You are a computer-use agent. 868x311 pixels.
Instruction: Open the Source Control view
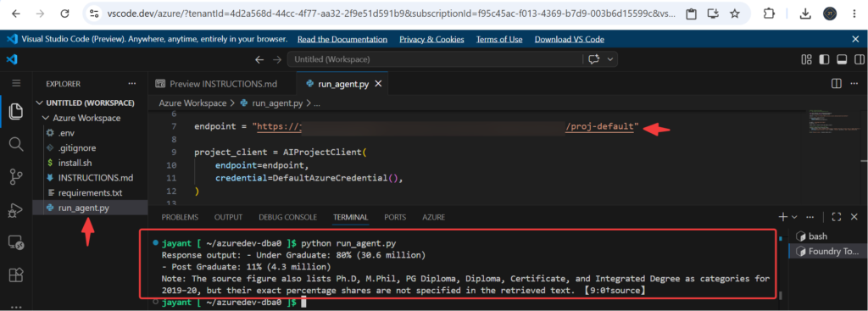tap(16, 176)
